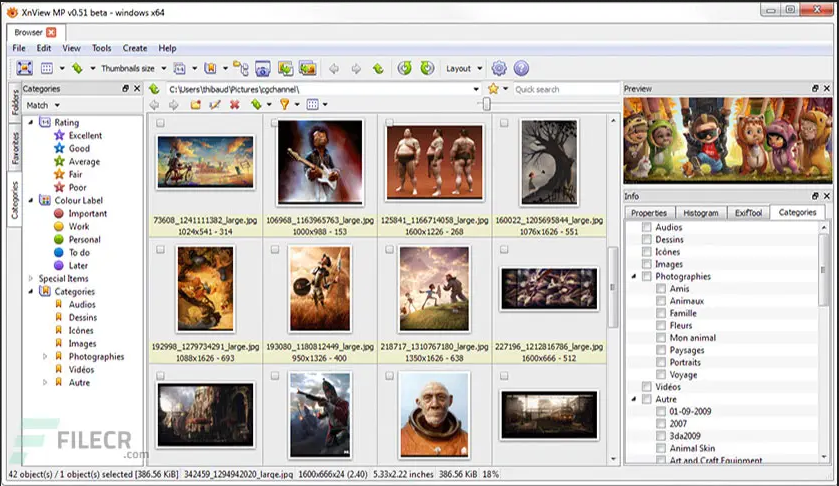This screenshot has width=839, height=486.
Task: Open the Settings gear icon
Action: coord(499,69)
